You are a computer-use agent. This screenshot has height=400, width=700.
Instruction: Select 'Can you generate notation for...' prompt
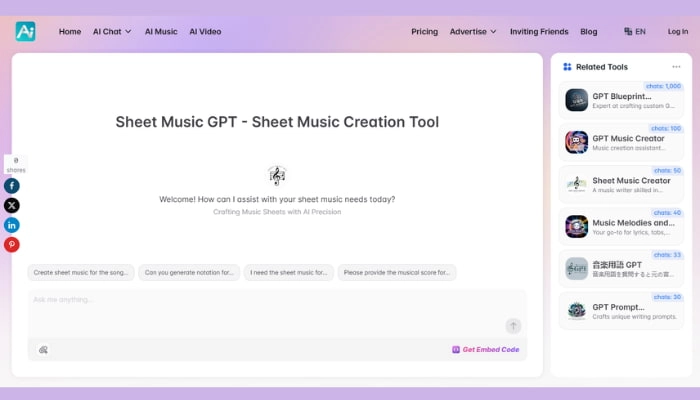(189, 272)
